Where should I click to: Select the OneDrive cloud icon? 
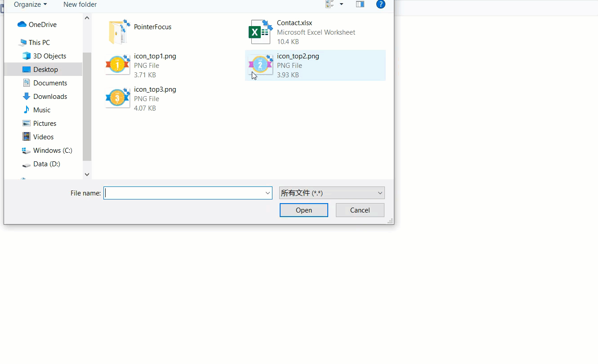23,24
